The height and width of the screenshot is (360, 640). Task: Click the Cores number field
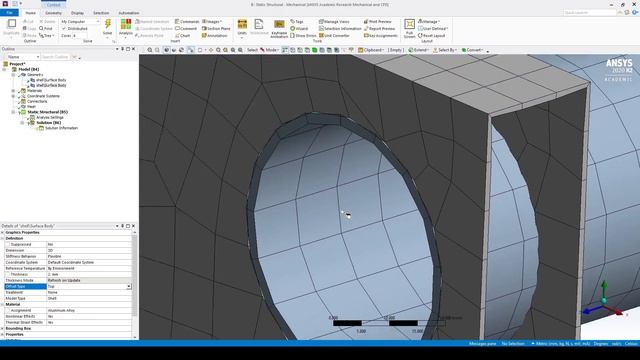point(80,36)
